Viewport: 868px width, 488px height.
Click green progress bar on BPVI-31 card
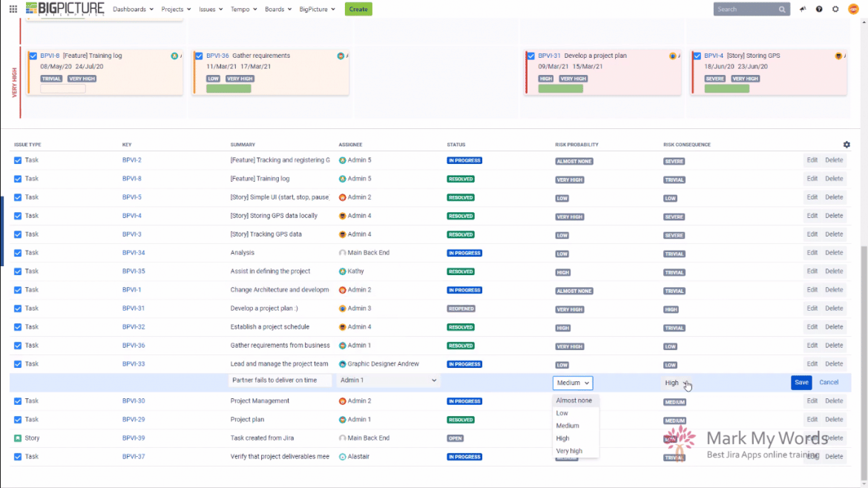click(560, 88)
